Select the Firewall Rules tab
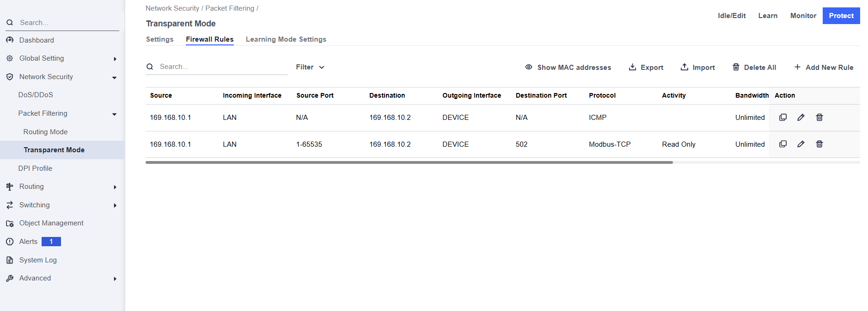 coord(210,39)
